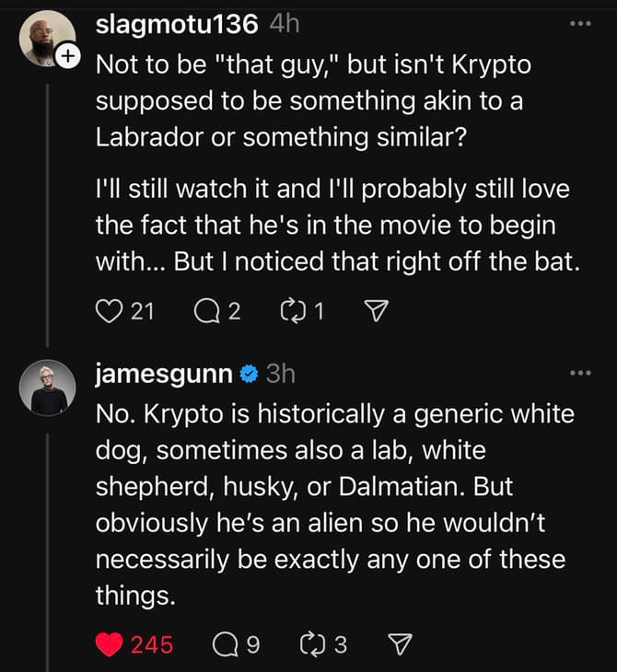View the 245 likes count
The image size is (617, 672).
152,645
